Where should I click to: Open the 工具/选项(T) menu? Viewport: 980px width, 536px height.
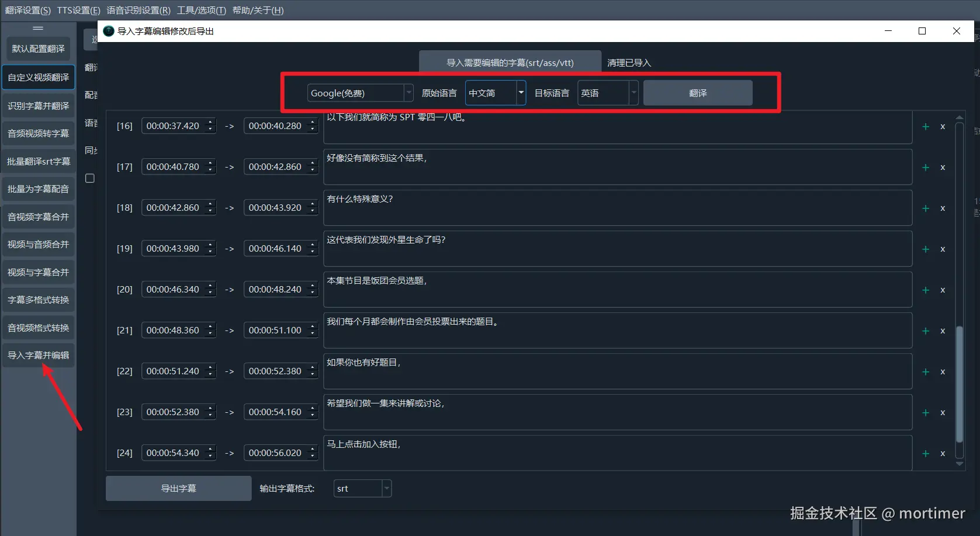click(x=202, y=11)
